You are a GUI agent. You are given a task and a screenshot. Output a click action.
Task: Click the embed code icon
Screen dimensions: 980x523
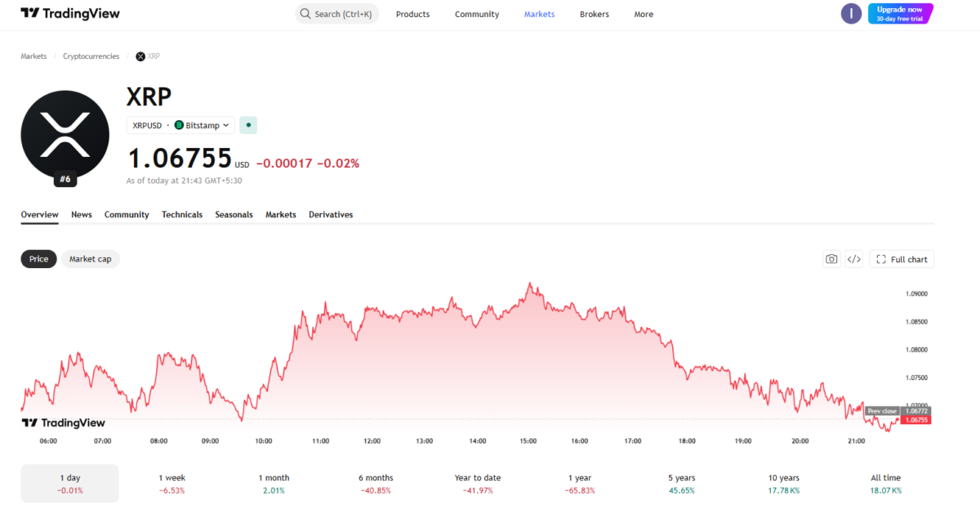coord(853,259)
